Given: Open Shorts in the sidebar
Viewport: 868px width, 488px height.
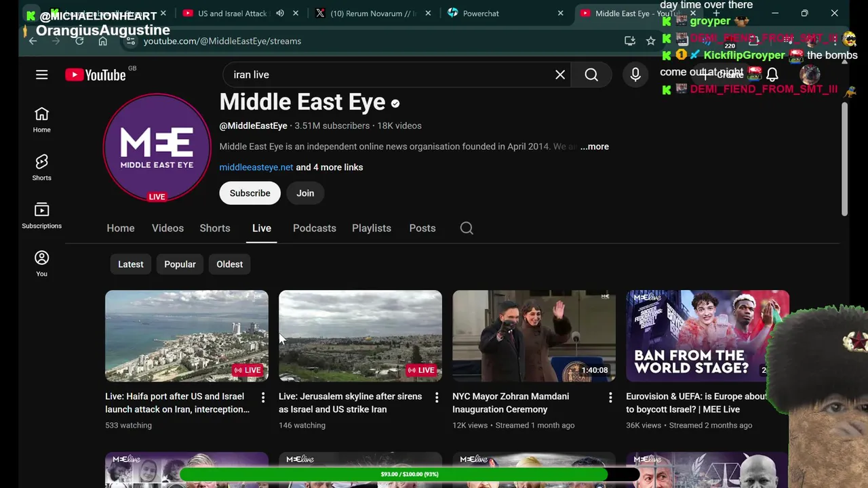Looking at the screenshot, I should (41, 167).
